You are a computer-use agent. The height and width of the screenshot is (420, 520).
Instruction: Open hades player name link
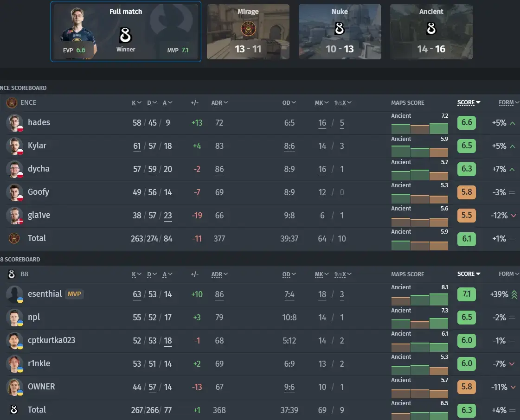pyautogui.click(x=39, y=122)
